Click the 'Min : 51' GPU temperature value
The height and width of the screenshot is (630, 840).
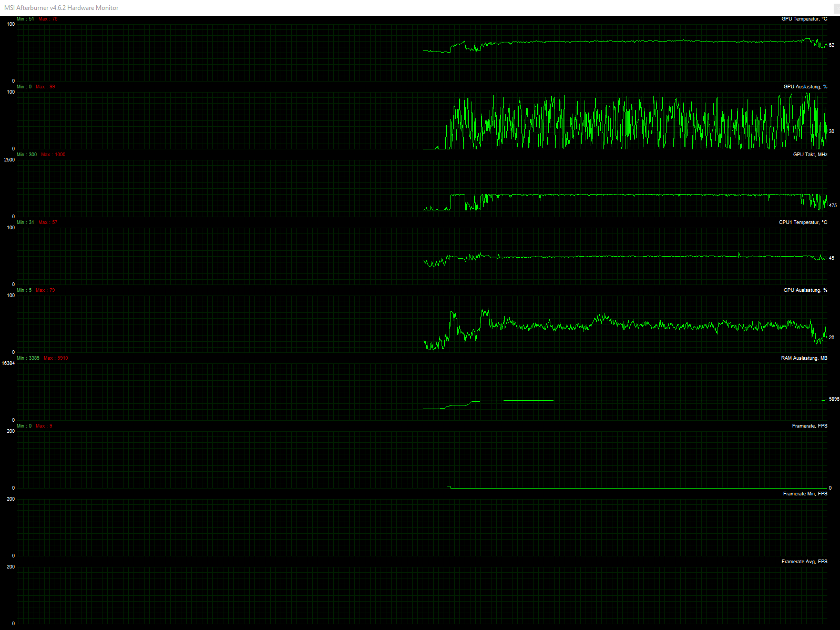(x=25, y=19)
